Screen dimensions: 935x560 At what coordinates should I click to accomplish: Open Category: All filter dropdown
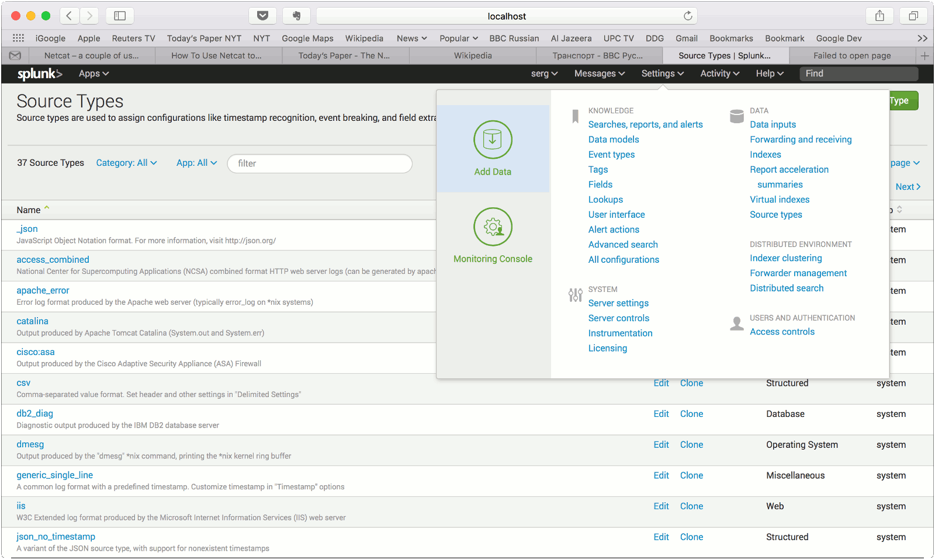click(x=126, y=163)
